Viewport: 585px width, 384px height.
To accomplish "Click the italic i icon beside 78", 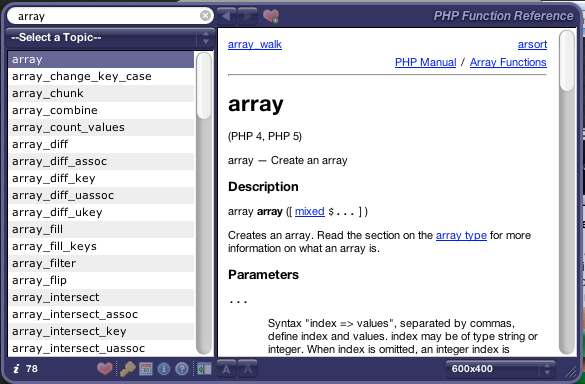I will 16,369.
